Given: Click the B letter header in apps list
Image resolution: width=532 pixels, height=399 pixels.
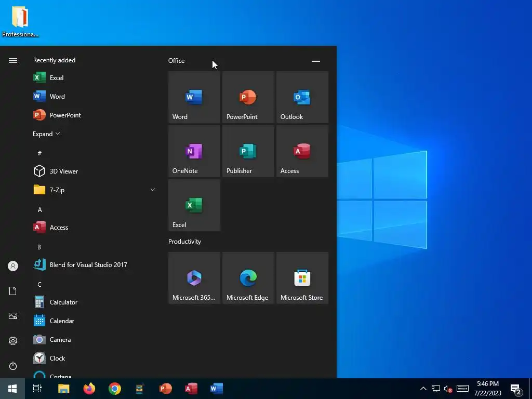Looking at the screenshot, I should coord(39,247).
